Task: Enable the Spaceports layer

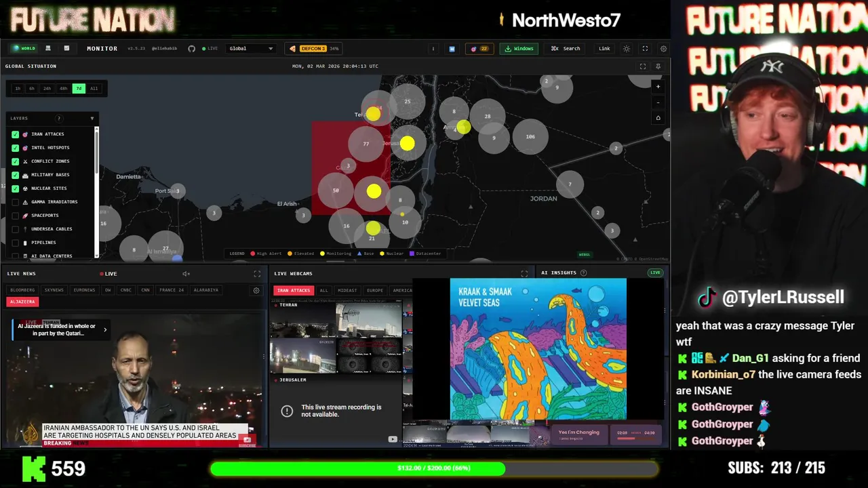Action: coord(16,216)
